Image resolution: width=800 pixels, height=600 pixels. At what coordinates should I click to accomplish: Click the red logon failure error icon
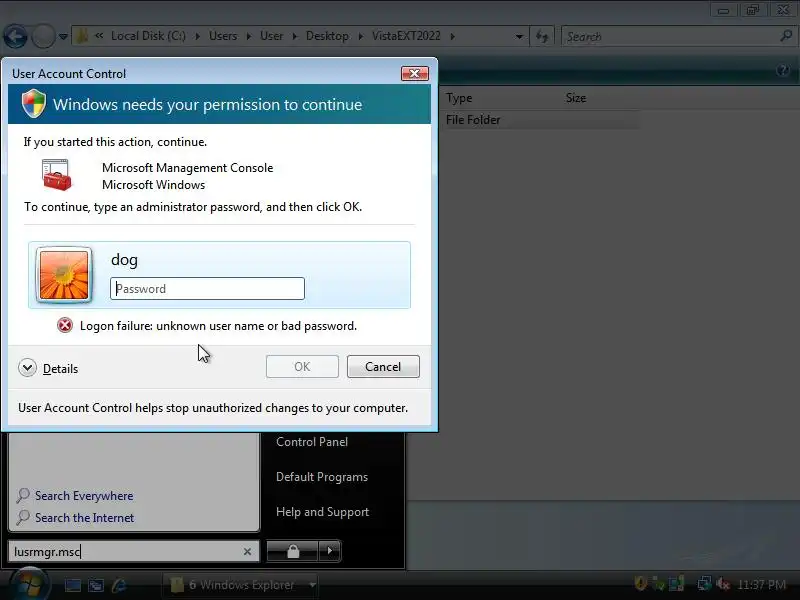tap(65, 325)
